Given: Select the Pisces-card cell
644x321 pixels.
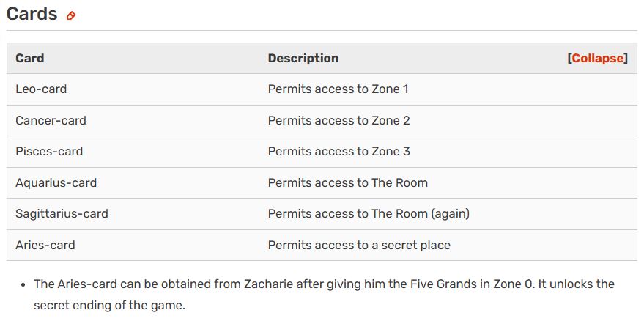Looking at the screenshot, I should [x=49, y=152].
